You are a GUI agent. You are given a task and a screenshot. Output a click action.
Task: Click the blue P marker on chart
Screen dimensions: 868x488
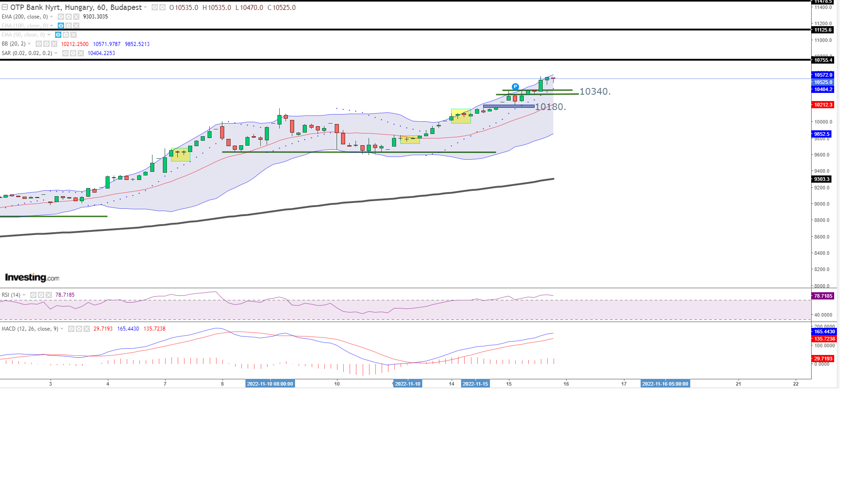(515, 87)
